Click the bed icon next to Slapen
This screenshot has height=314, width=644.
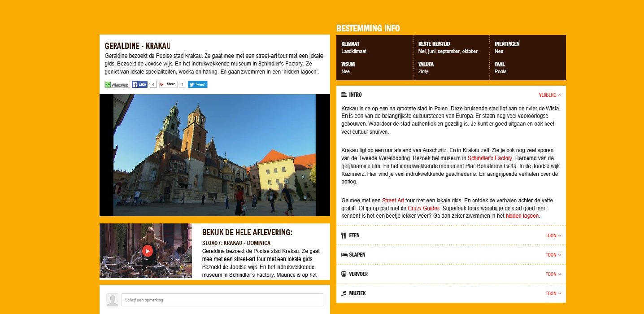click(344, 255)
